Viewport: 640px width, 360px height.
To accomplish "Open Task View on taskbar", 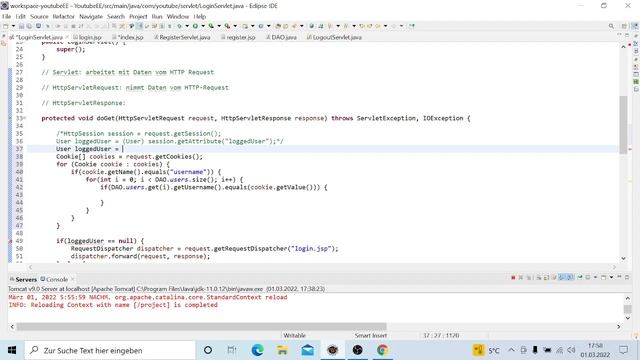I will pyautogui.click(x=232, y=350).
